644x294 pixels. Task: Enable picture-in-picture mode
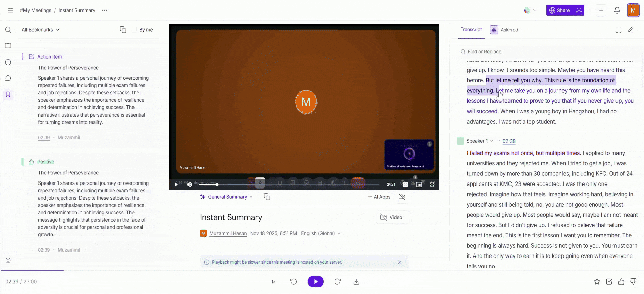[419, 184]
